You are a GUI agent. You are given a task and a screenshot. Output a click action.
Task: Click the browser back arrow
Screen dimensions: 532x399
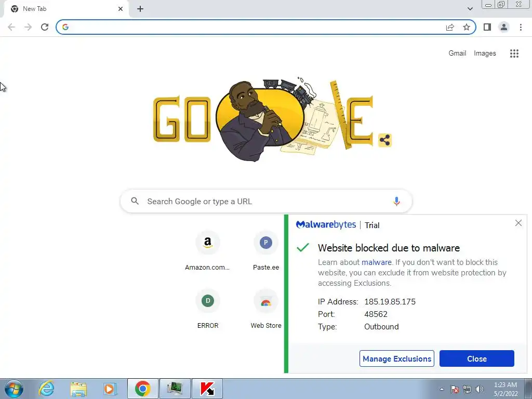[x=11, y=27]
